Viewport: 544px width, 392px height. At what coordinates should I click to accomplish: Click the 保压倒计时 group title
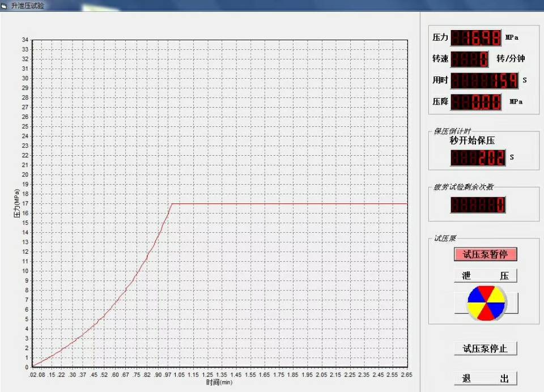pyautogui.click(x=452, y=131)
